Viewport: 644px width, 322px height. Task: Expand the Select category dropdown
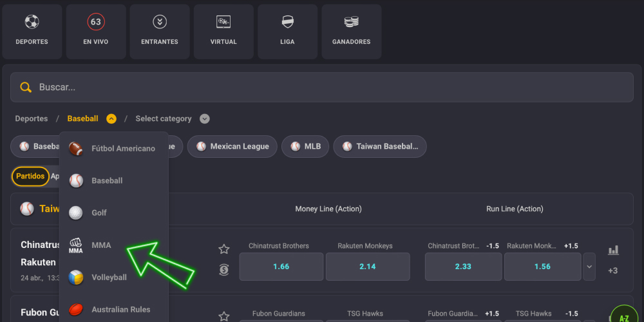(x=204, y=118)
